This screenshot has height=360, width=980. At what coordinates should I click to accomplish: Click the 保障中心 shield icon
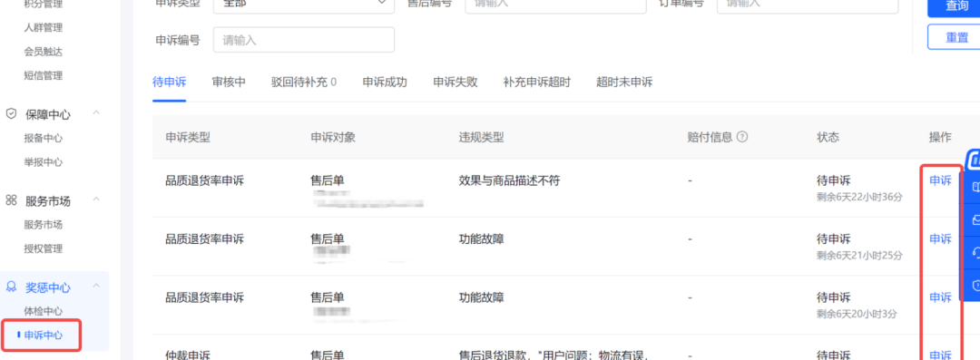(11, 113)
